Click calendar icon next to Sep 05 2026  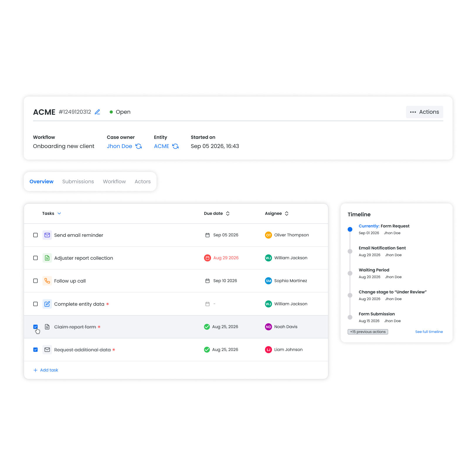point(208,235)
